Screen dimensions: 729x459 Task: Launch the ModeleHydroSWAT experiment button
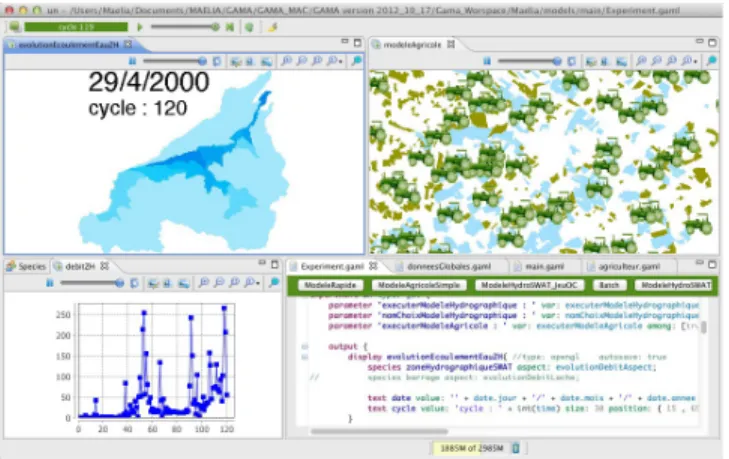675,285
